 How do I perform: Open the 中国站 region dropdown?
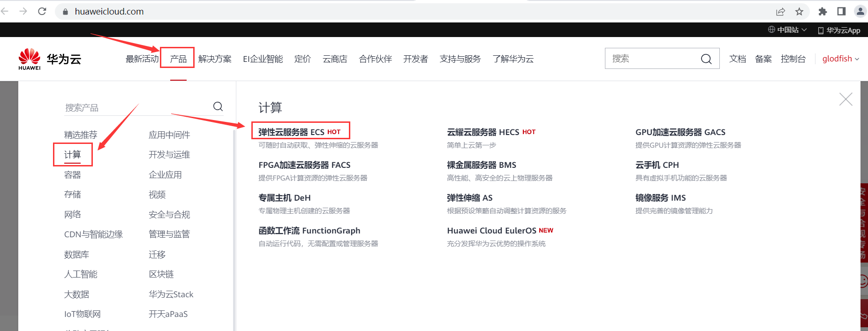787,30
